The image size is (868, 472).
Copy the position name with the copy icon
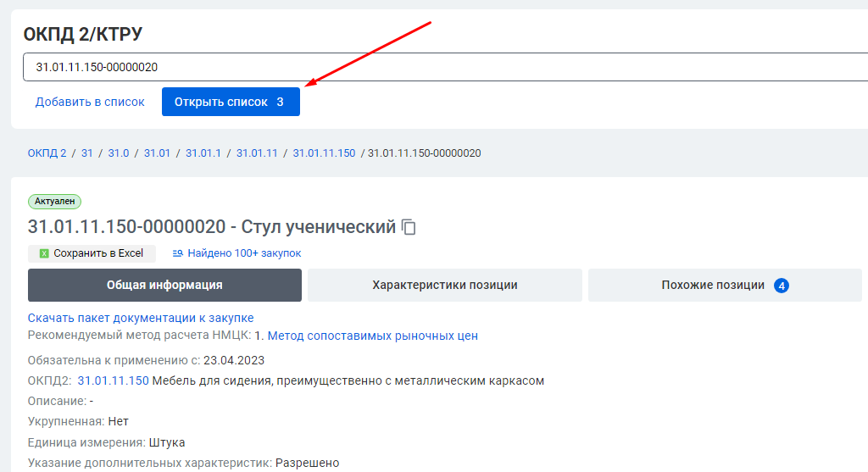tap(409, 227)
